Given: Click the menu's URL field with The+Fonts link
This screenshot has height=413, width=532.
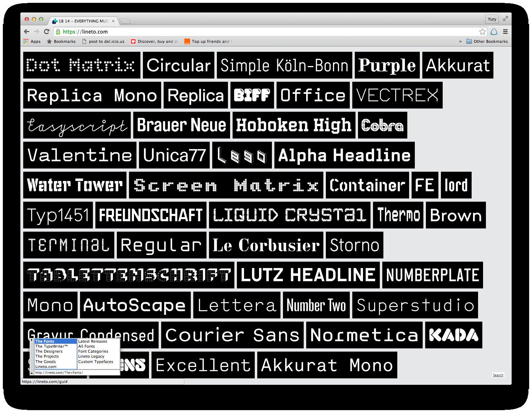Looking at the screenshot, I should (x=76, y=372).
